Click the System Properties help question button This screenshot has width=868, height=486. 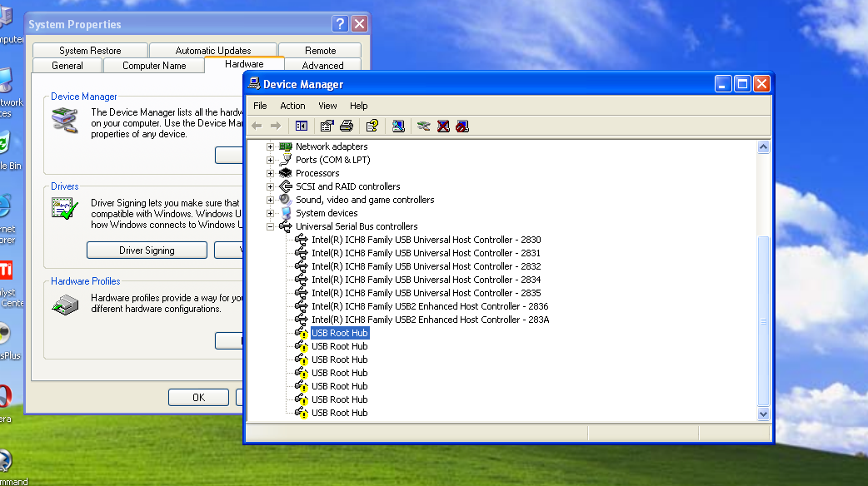coord(340,24)
